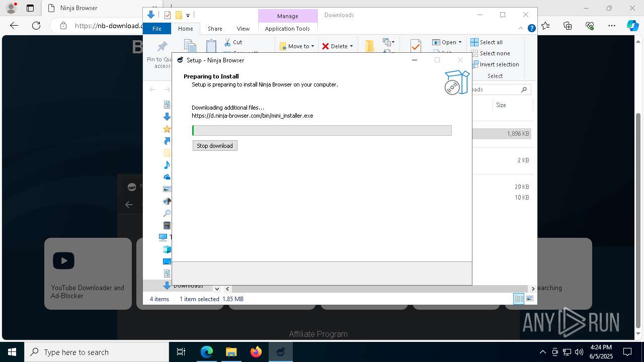Open Customize Quick Access Toolbar dropdown
This screenshot has height=362, width=644.
pos(188,16)
